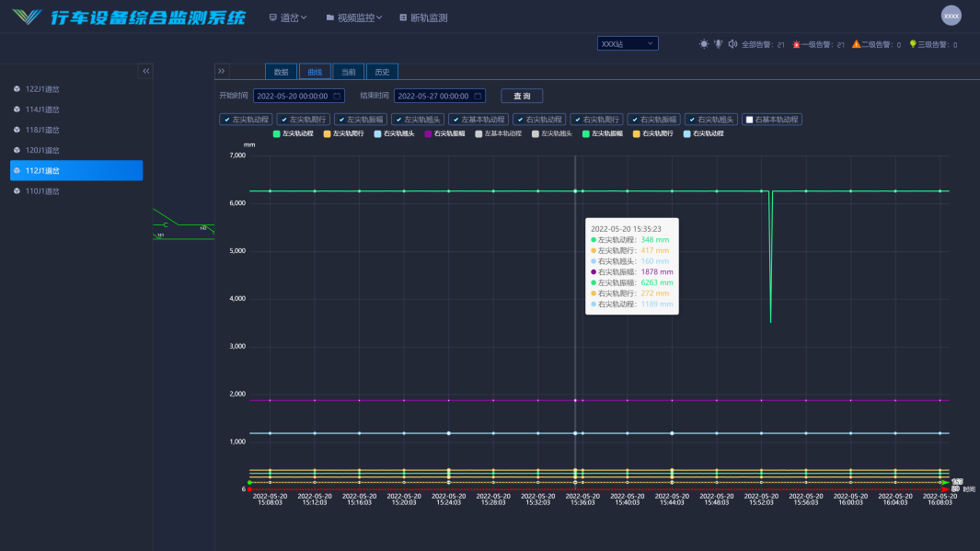Expand the 道岔 menu dropdown
980x551 pixels.
288,17
